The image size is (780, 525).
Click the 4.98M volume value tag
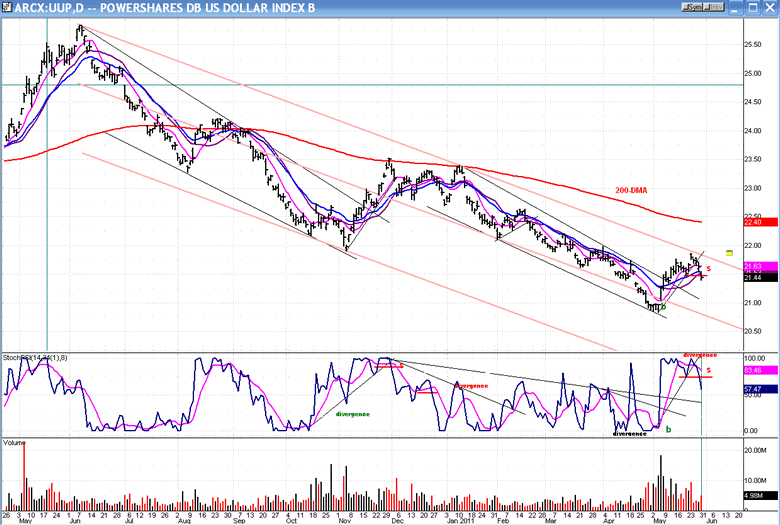pyautogui.click(x=759, y=495)
